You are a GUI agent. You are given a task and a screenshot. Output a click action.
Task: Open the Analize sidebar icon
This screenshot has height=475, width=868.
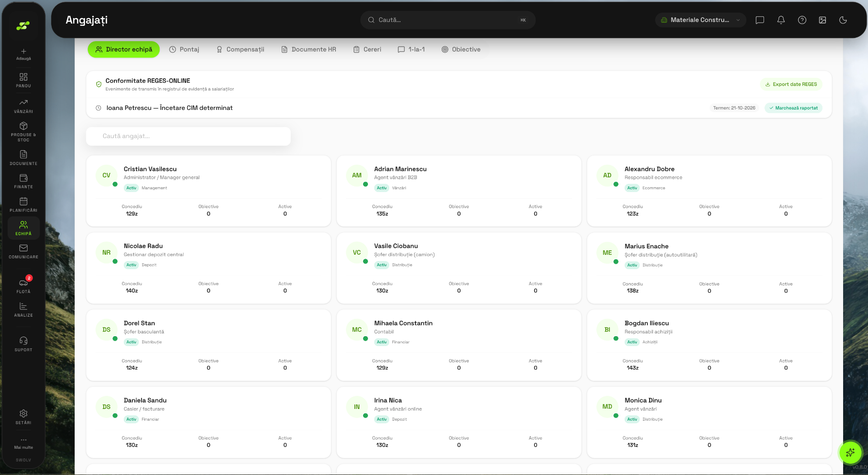coord(24,310)
